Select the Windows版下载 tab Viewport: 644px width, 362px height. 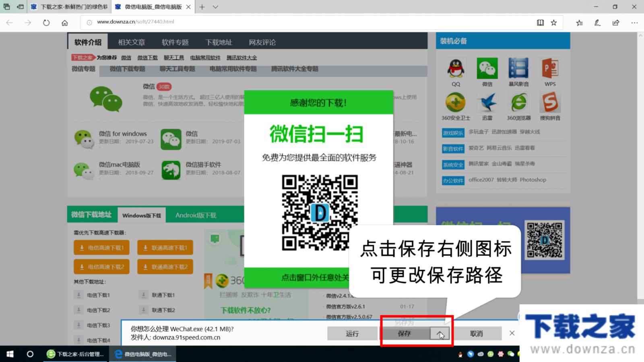pos(142,215)
